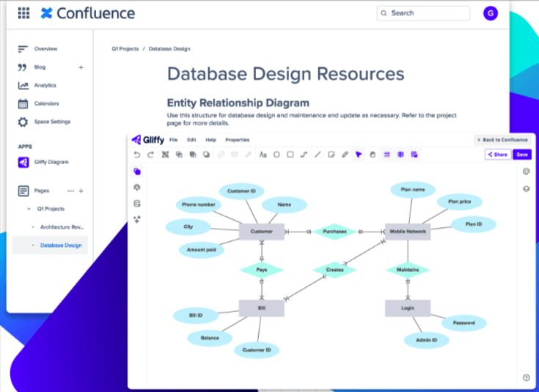
Task: Open the Database Design breadcrumb link
Action: tap(169, 49)
